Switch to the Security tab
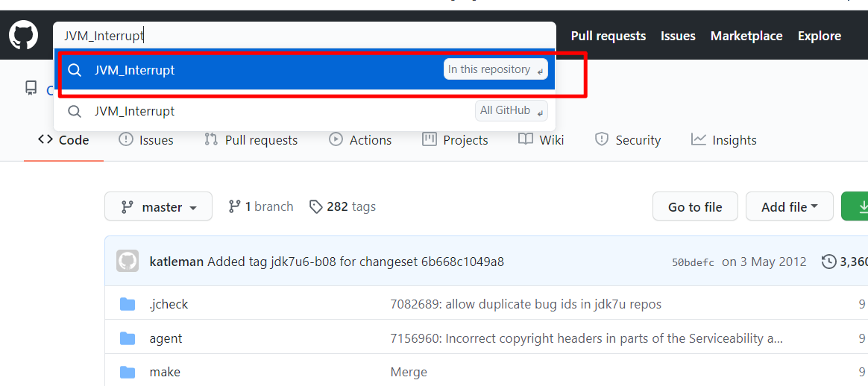This screenshot has height=386, width=868. 628,140
